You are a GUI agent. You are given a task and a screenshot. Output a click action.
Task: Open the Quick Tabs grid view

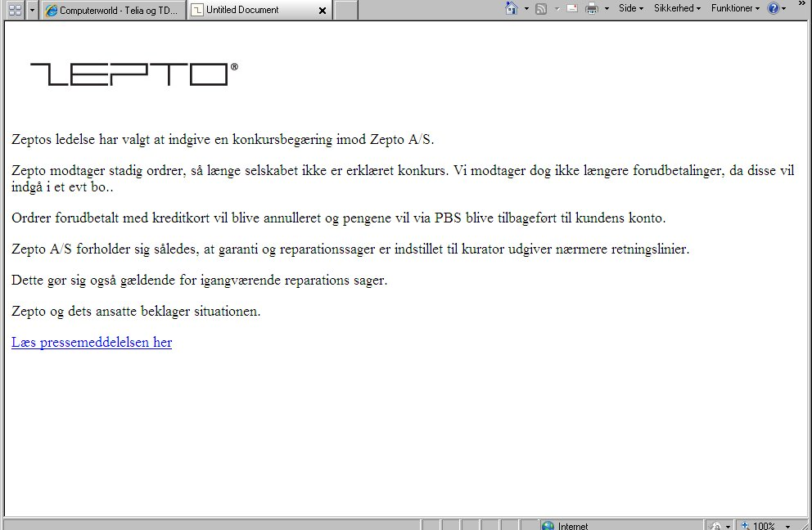[x=15, y=10]
